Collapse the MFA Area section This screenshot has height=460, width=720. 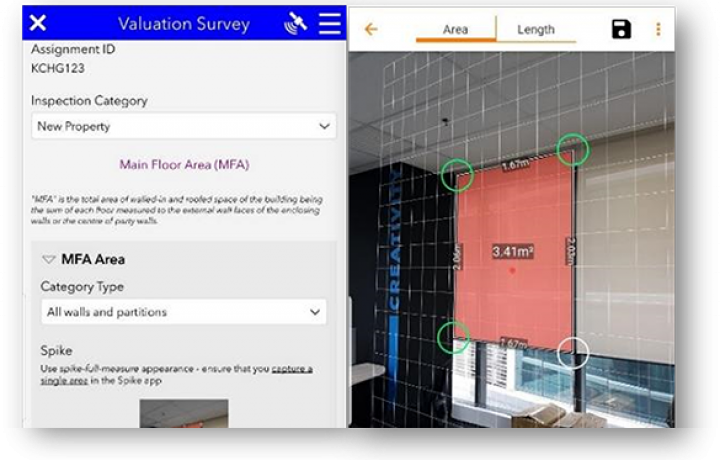48,259
